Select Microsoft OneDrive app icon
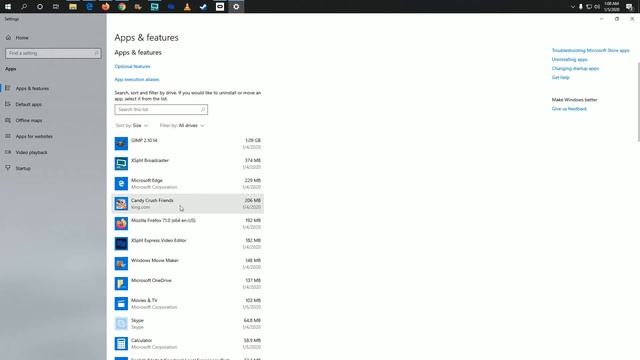640x360 pixels. click(x=121, y=284)
